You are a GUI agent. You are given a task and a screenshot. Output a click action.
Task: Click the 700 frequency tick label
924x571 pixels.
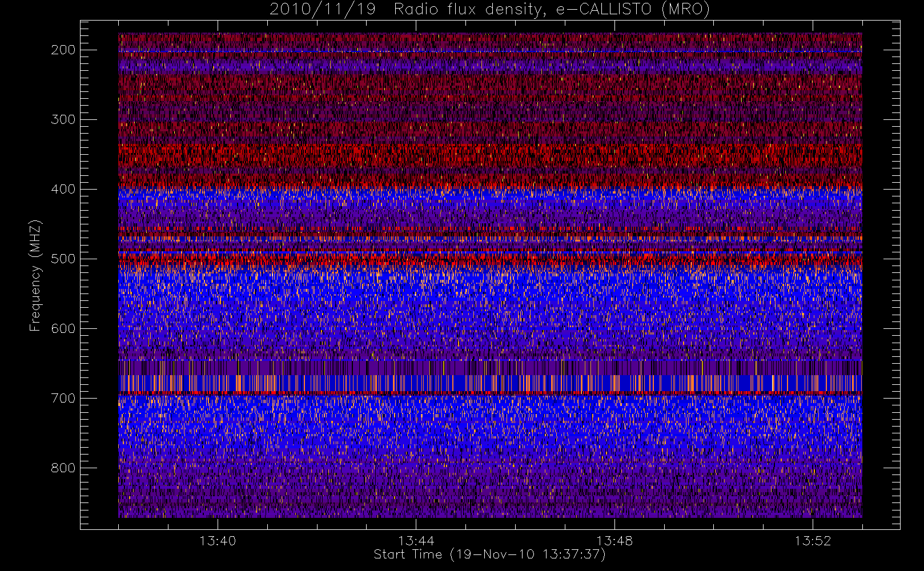coord(63,398)
